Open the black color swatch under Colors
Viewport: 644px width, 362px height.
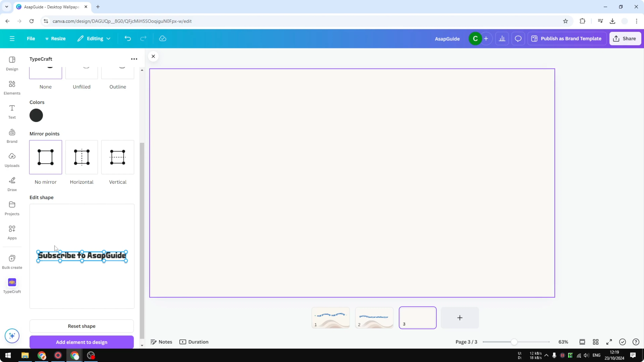tap(36, 115)
